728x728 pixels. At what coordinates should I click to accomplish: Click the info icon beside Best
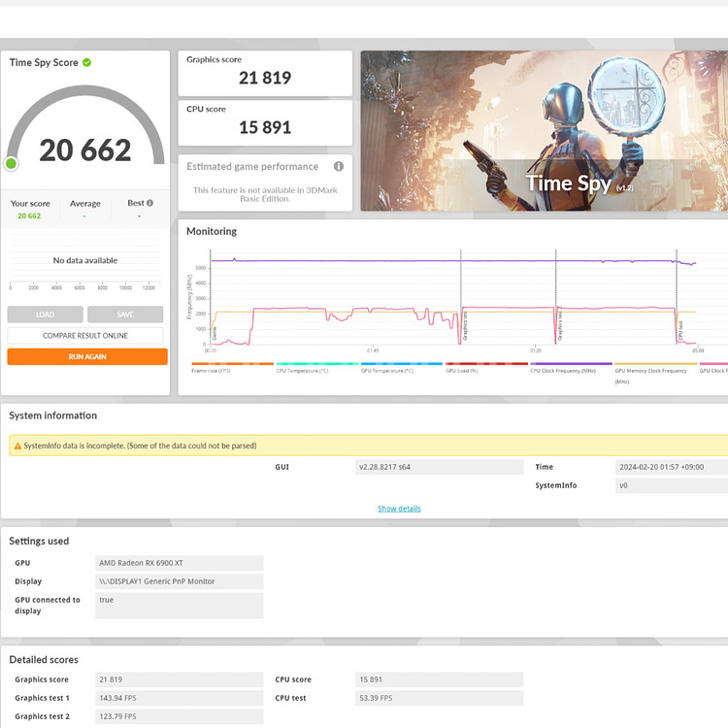(149, 203)
